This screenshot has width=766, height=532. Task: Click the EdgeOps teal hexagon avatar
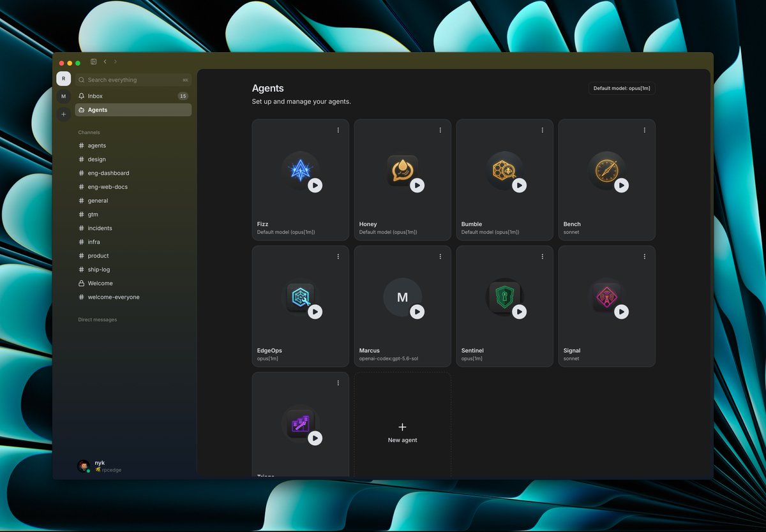pyautogui.click(x=300, y=297)
